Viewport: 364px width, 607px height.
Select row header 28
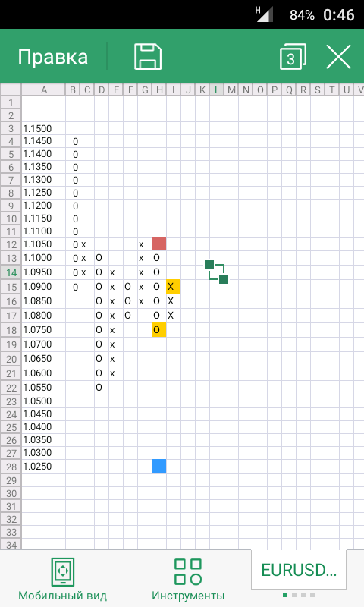point(11,467)
